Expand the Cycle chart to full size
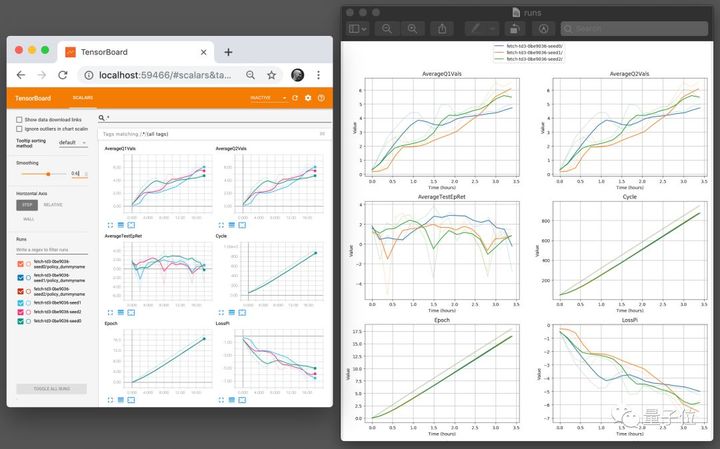Screen dimensions: 720x449 point(221,313)
